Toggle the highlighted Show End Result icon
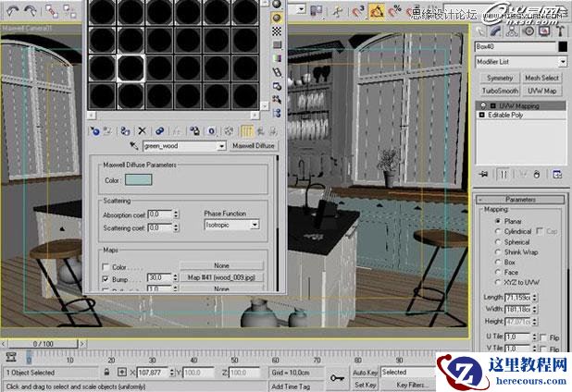The image size is (572, 392). (x=246, y=130)
